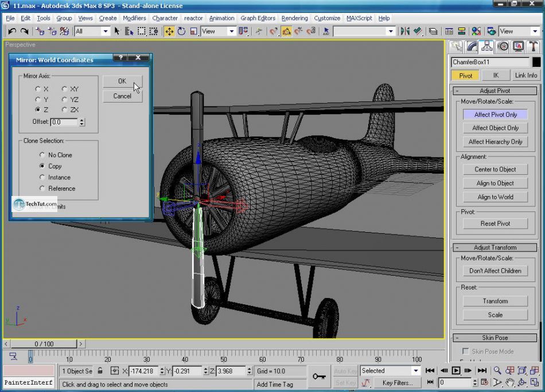Switch to the Link Info tab
This screenshot has height=392, width=545.
pos(525,75)
